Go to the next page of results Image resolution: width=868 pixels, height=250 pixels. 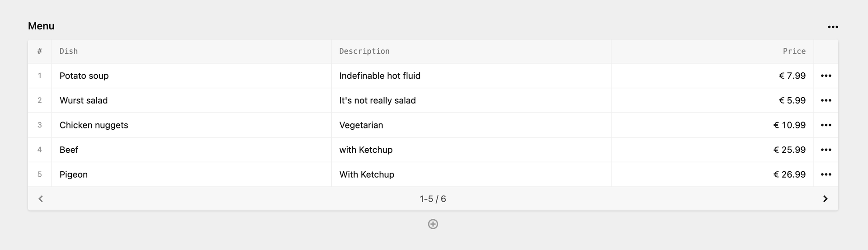(825, 199)
